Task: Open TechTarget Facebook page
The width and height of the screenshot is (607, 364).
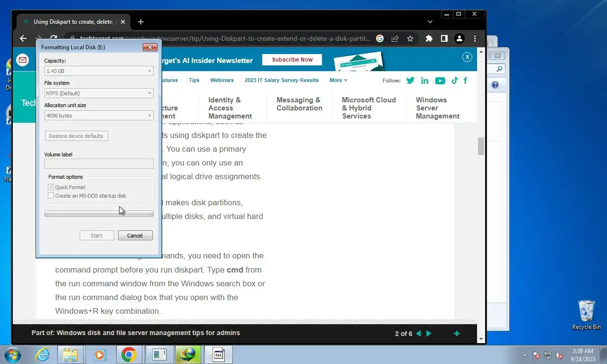Action: tap(465, 81)
